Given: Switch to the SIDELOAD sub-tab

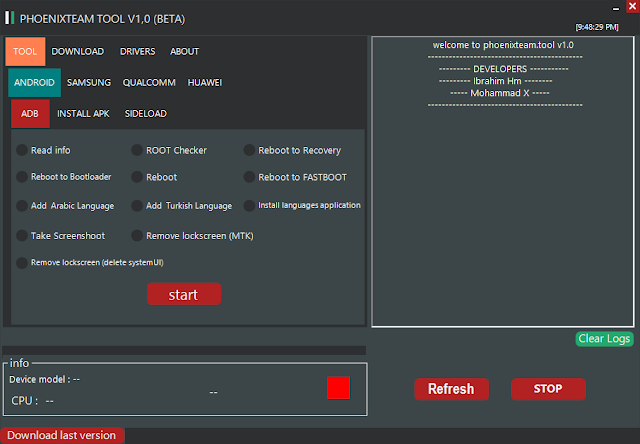Looking at the screenshot, I should point(146,113).
